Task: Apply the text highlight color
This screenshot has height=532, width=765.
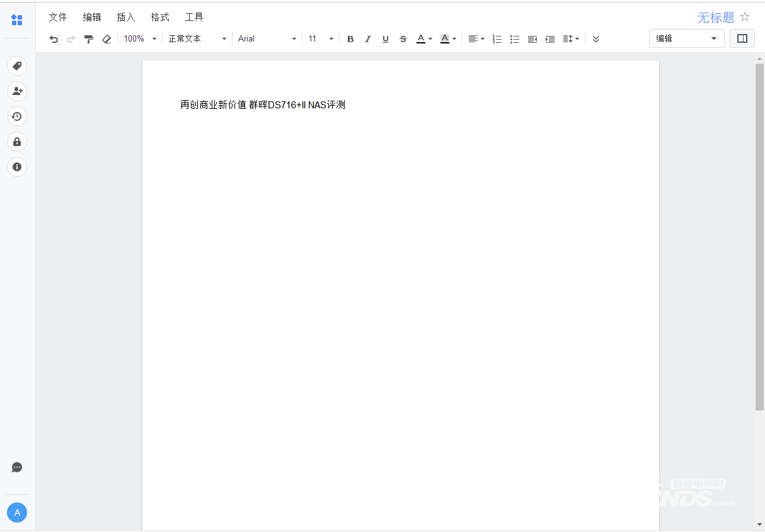Action: 445,39
